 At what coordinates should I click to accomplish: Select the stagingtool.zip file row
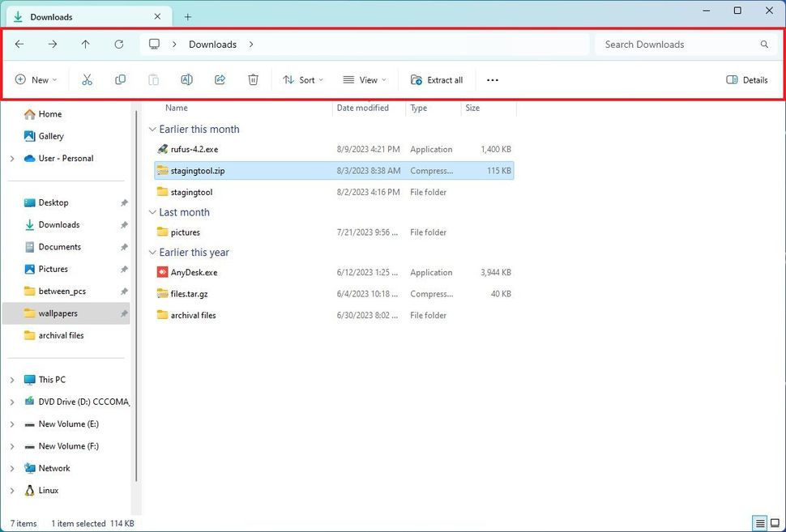334,171
